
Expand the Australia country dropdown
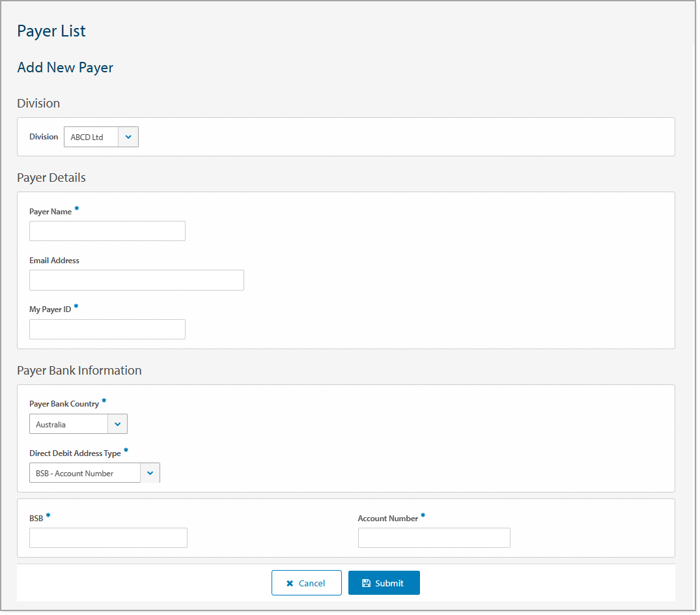click(69, 424)
